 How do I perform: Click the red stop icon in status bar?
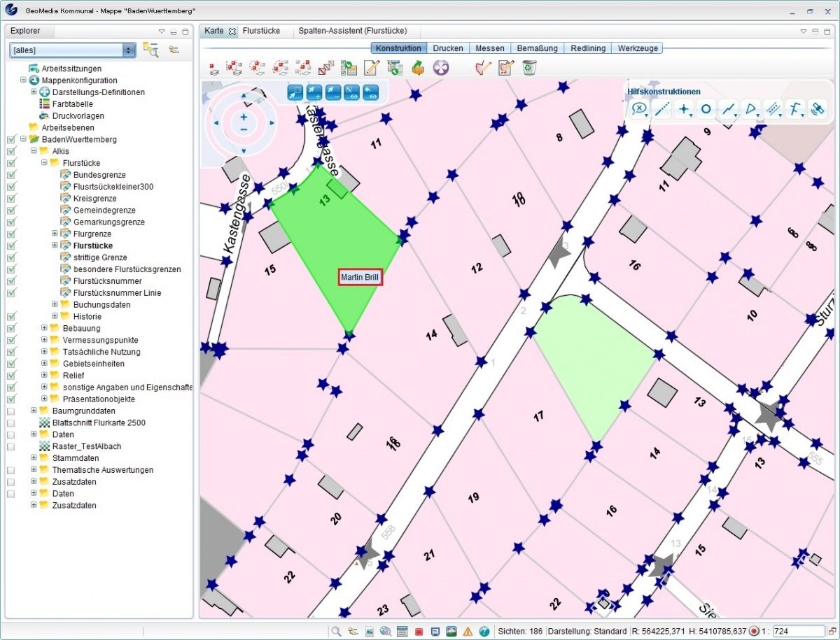[x=419, y=631]
